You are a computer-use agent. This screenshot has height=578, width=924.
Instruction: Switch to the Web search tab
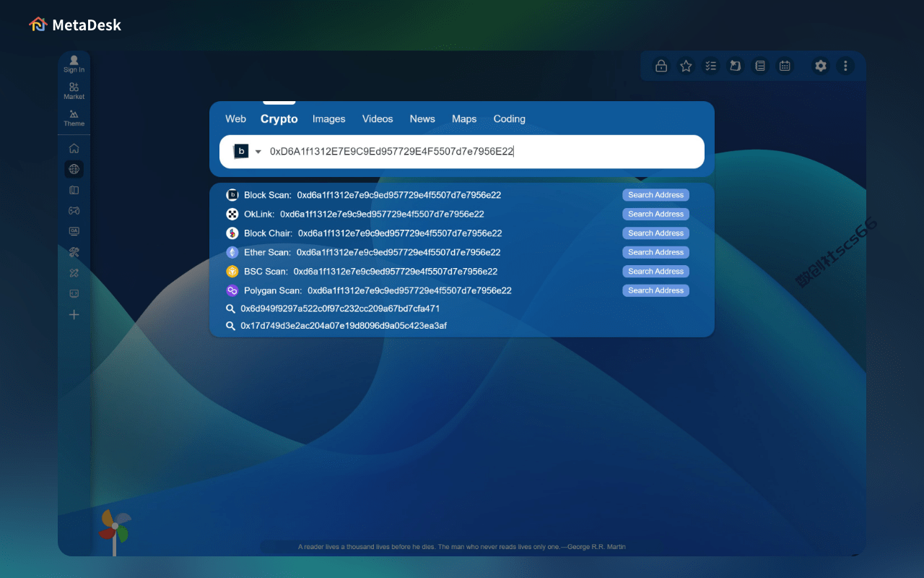(236, 119)
